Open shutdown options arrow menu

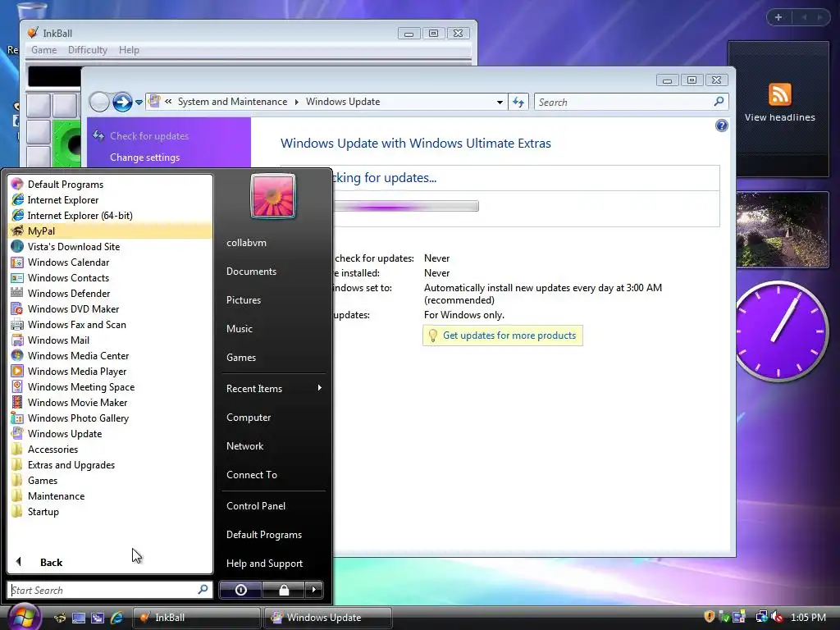point(314,590)
